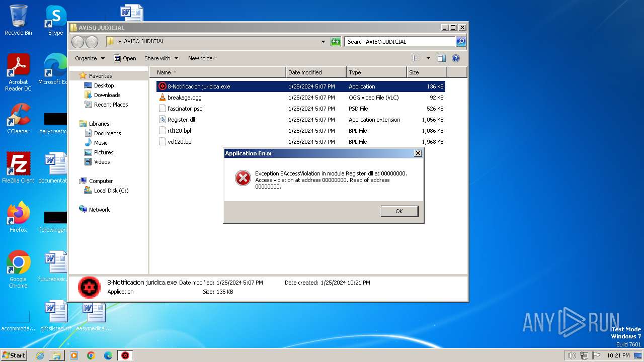Image resolution: width=644 pixels, height=362 pixels.
Task: Click the Search AVISO JUDICIAL field
Action: [400, 42]
